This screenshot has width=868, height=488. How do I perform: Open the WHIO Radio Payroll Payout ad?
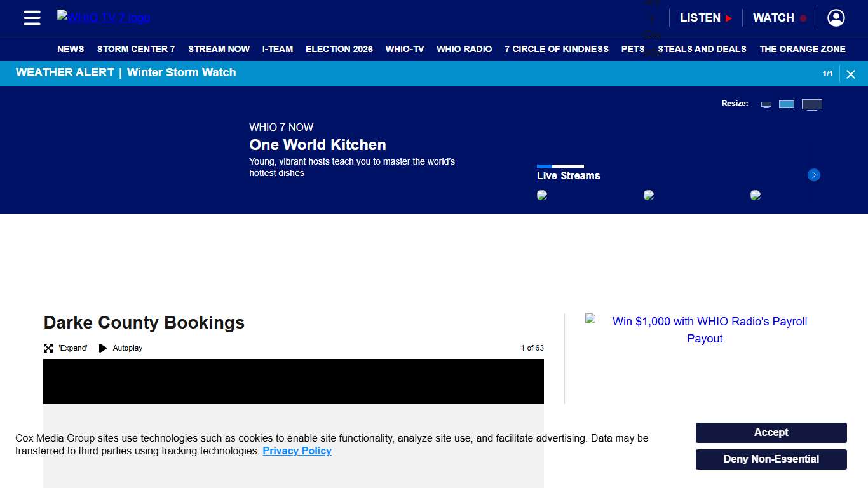pyautogui.click(x=704, y=330)
